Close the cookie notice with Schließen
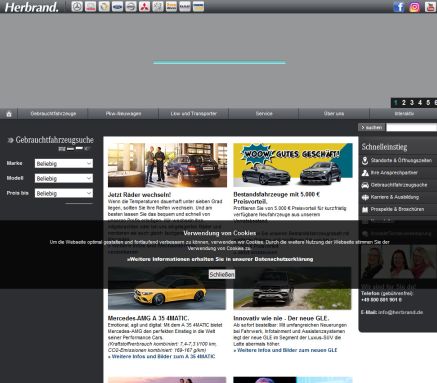 [x=222, y=275]
